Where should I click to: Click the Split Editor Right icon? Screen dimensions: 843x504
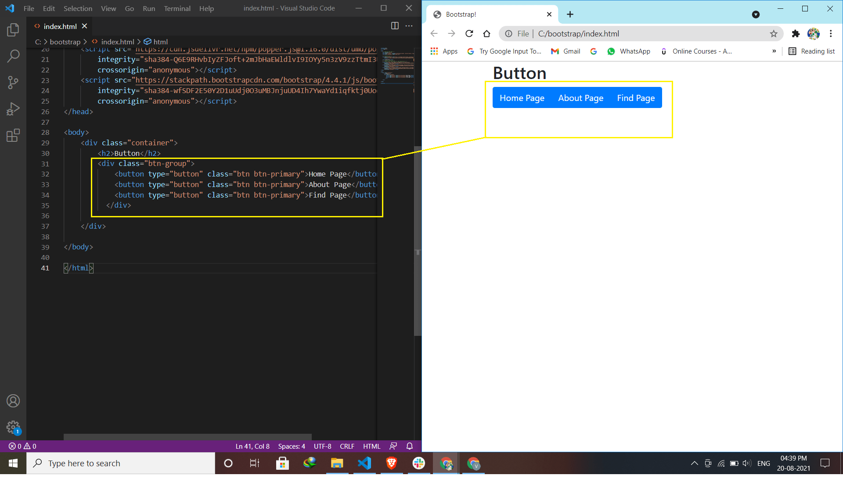click(395, 26)
